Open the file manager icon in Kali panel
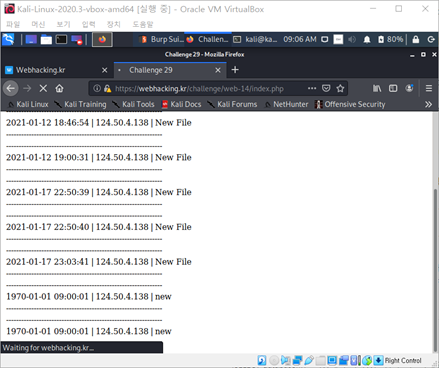The width and height of the screenshot is (439, 368). tap(46, 40)
